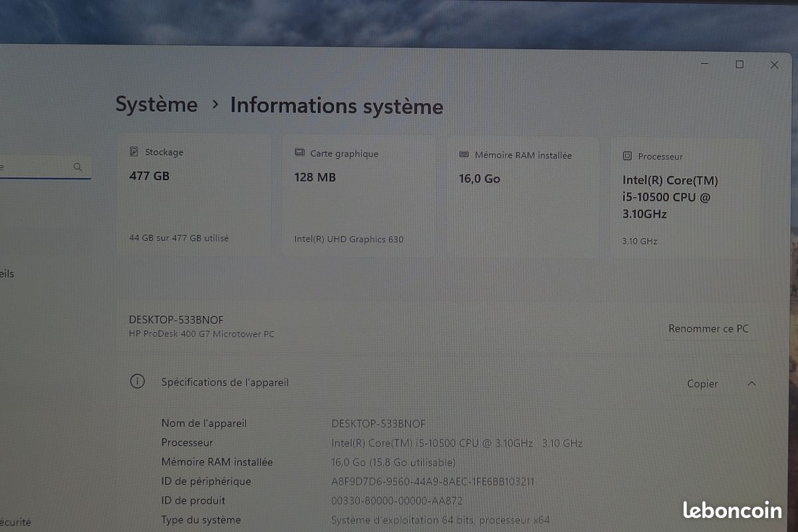Click the Type du système row label

(201, 520)
